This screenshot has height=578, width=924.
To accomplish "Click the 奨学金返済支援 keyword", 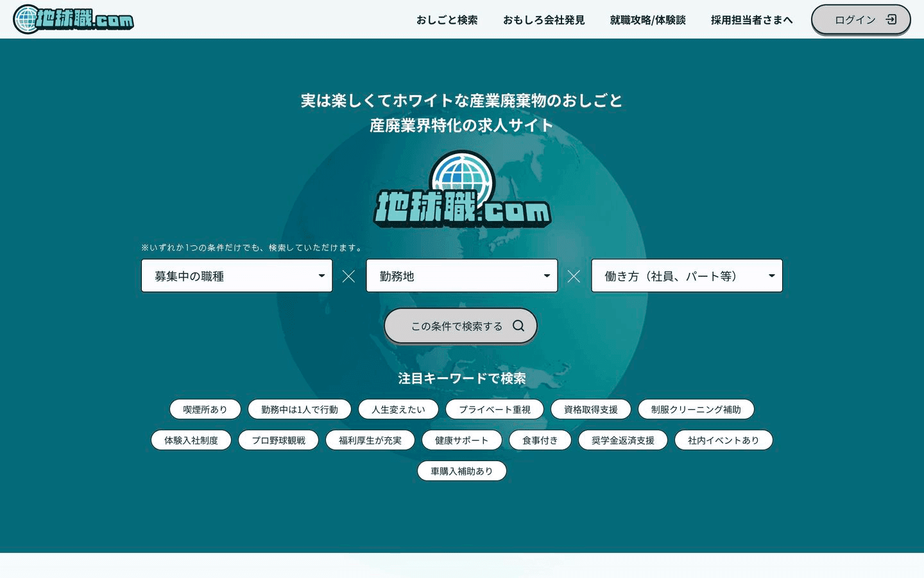I will [x=623, y=440].
